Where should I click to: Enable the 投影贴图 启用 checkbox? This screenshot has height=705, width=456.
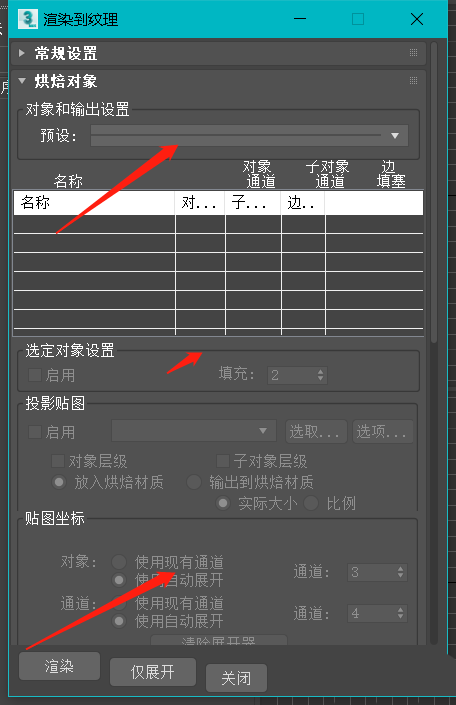click(35, 432)
